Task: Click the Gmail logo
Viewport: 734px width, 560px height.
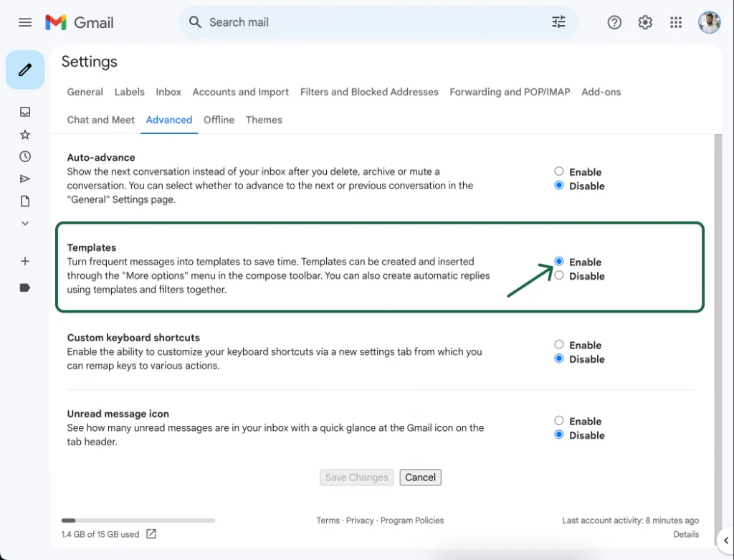Action: point(79,22)
